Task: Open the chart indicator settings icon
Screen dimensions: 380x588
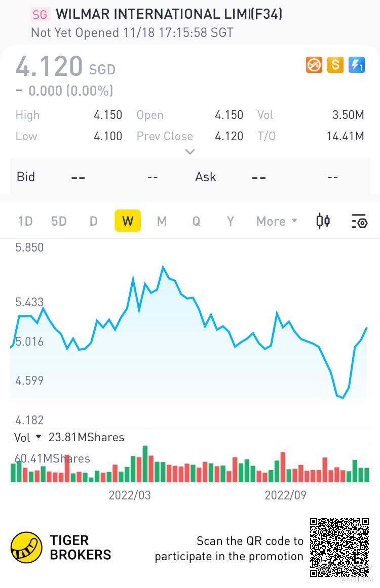Action: tap(359, 221)
